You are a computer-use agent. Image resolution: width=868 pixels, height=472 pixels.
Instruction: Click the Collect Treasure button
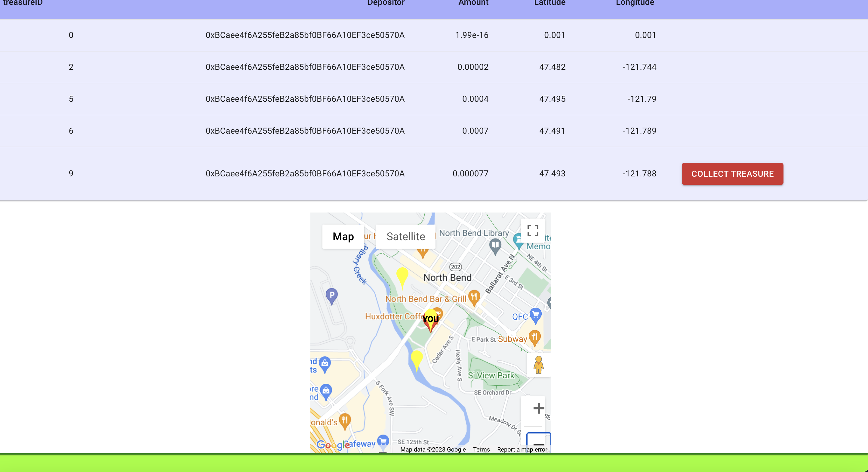(x=732, y=174)
